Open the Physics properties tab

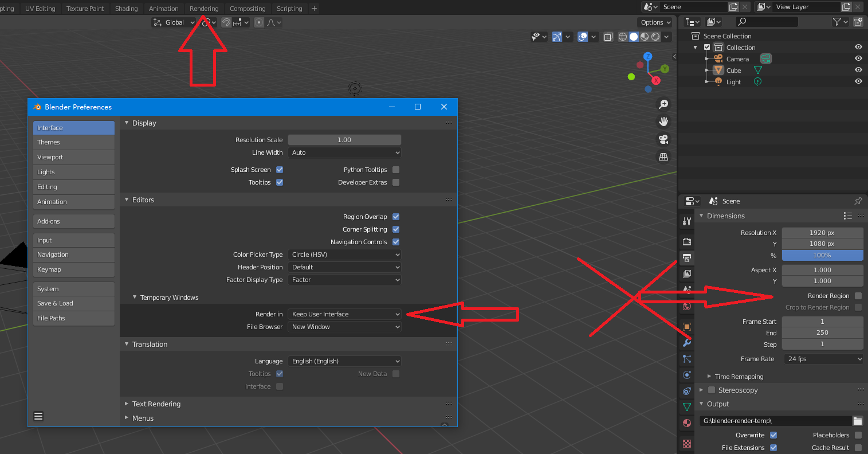coord(687,375)
